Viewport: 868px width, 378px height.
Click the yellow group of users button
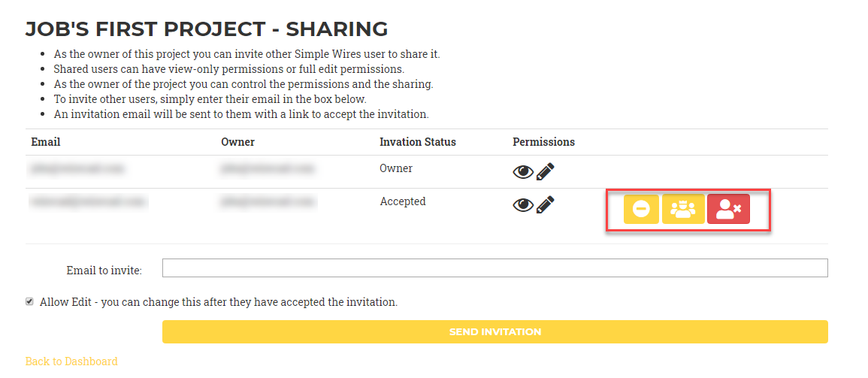pyautogui.click(x=683, y=209)
